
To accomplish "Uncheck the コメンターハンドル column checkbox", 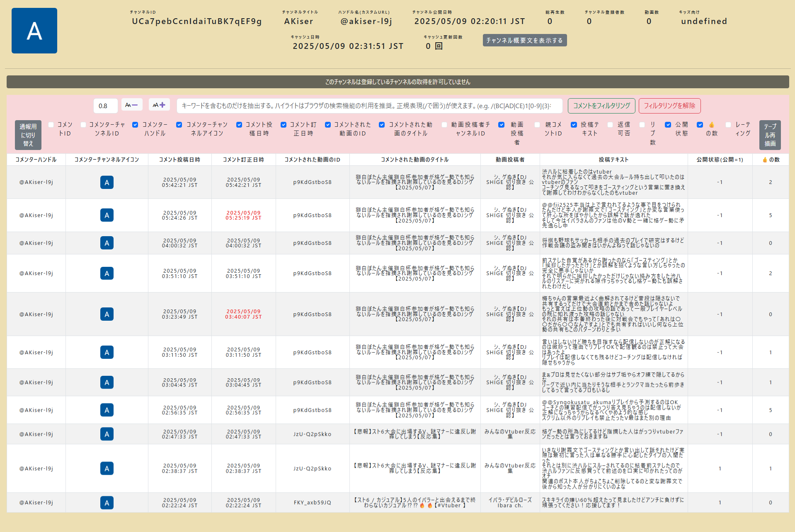I will (135, 125).
